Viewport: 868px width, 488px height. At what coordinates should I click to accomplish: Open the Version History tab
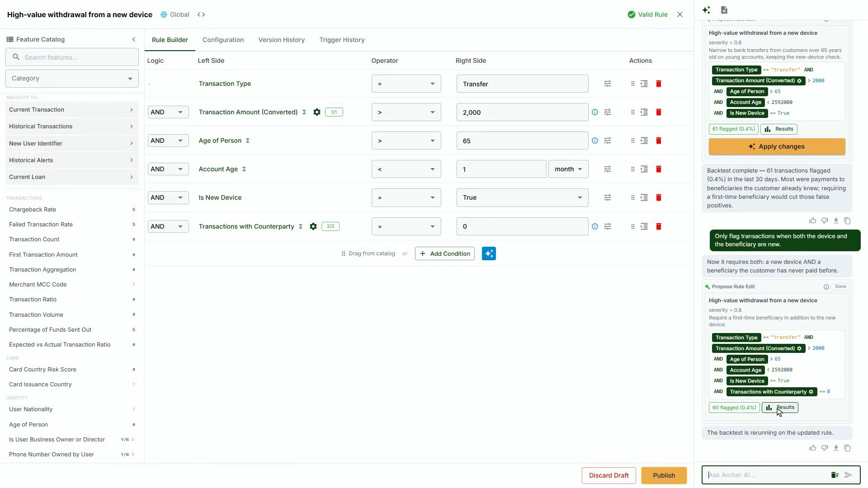[x=281, y=40]
